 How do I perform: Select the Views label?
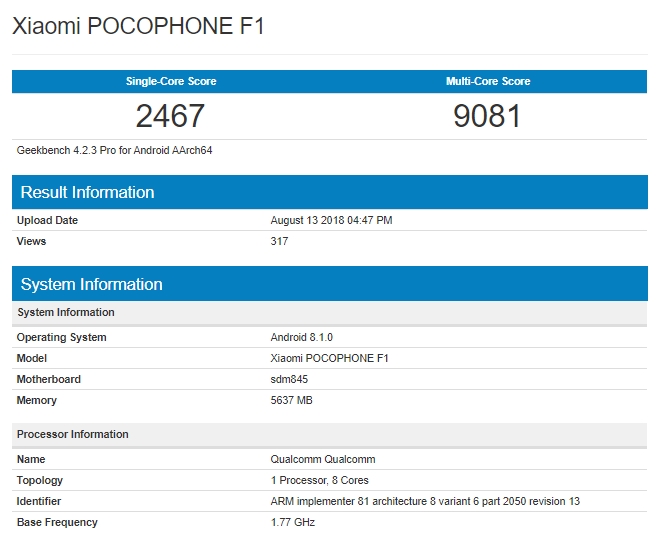pos(31,241)
